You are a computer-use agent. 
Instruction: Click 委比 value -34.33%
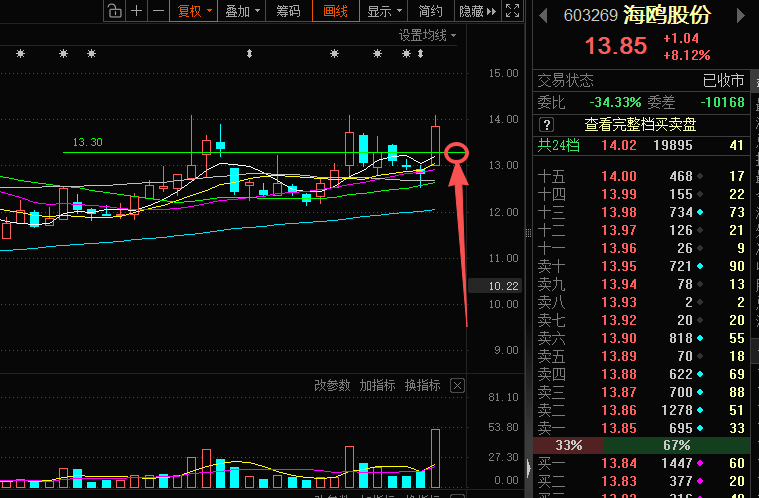point(615,102)
